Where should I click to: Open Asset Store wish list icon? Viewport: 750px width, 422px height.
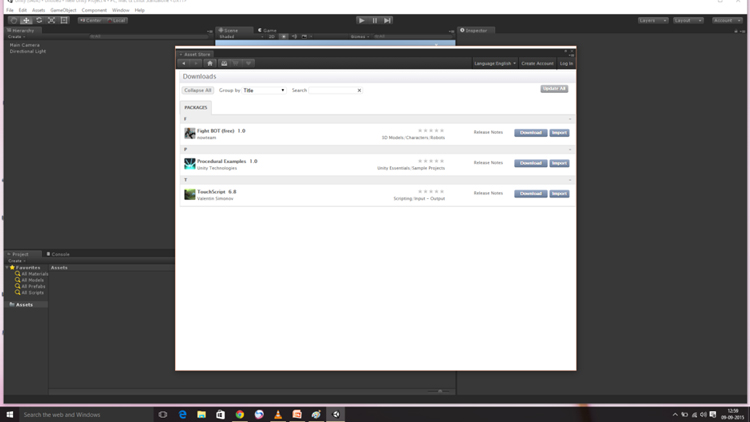(248, 63)
